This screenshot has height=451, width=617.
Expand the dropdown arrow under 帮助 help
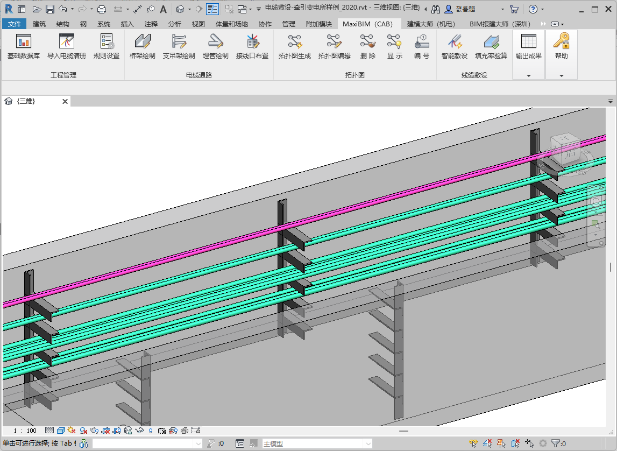coord(561,75)
